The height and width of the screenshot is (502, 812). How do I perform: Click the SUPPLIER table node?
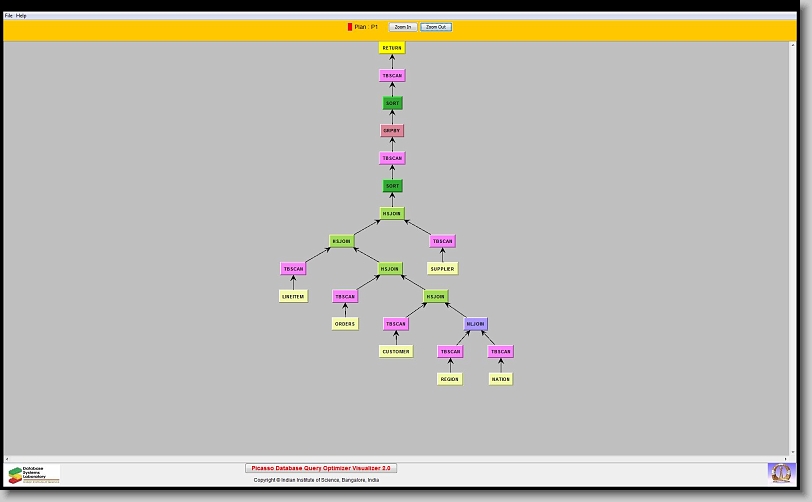[442, 269]
